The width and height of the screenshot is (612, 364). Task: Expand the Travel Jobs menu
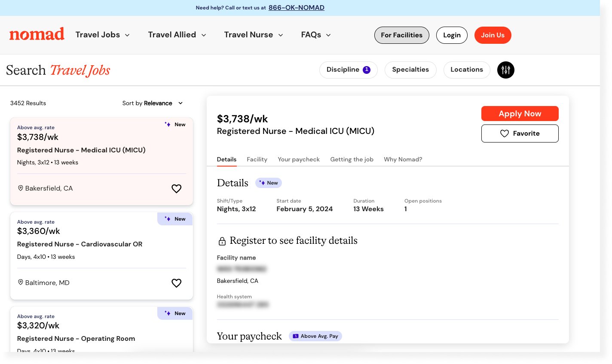(x=103, y=35)
